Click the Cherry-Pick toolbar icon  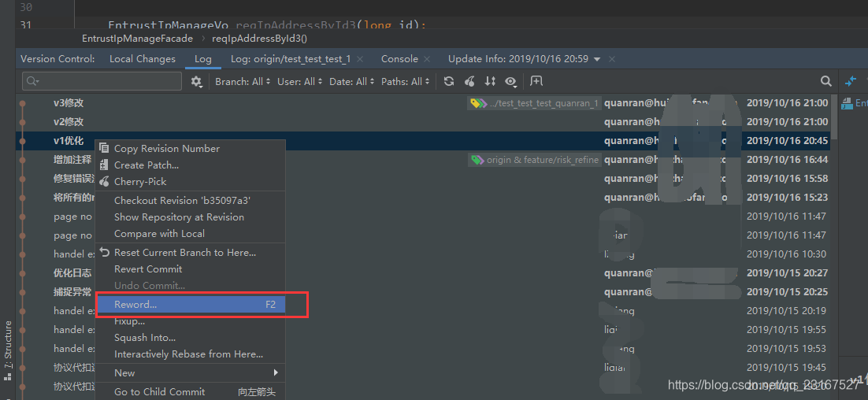469,81
